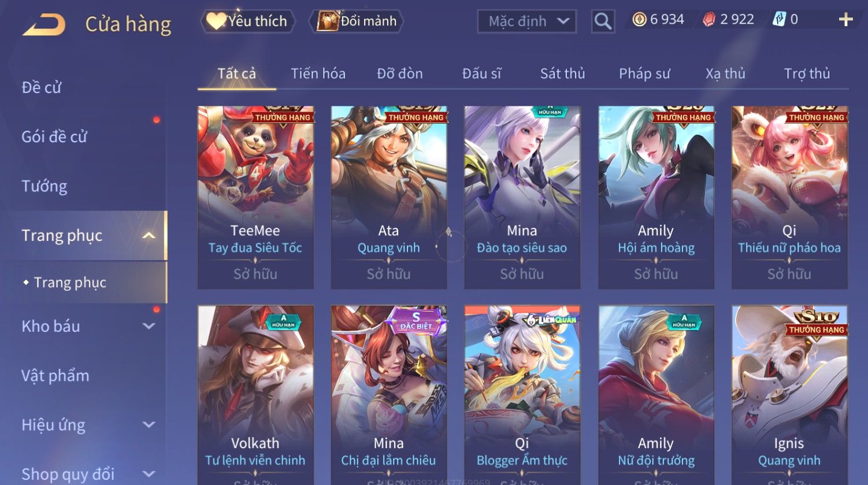Viewport: 868px width, 485px height.
Task: Open Gói đề cử in sidebar
Action: click(x=54, y=136)
